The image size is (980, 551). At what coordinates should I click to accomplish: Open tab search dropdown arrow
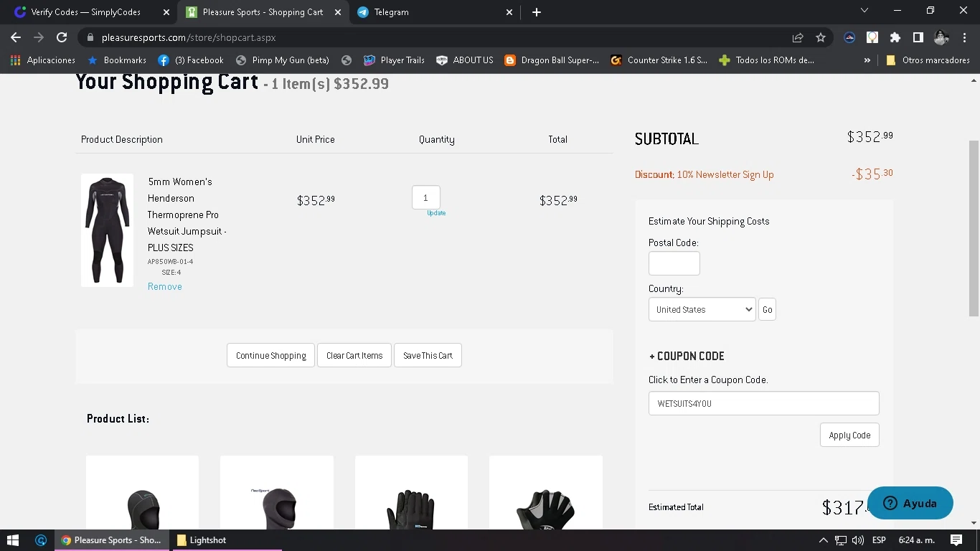864,11
